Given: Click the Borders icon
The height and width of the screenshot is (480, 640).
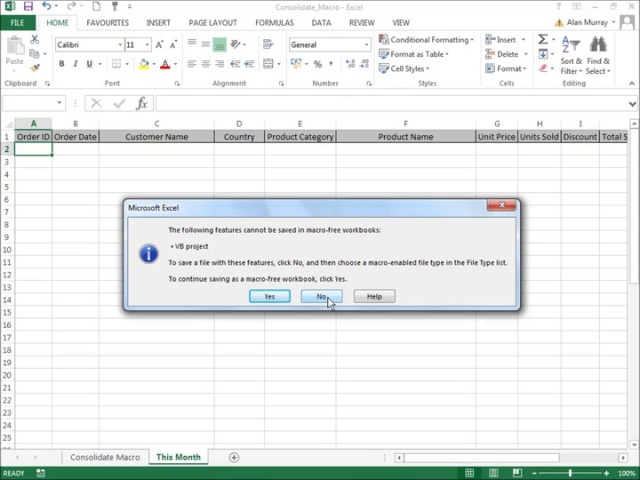Looking at the screenshot, I should [x=117, y=64].
